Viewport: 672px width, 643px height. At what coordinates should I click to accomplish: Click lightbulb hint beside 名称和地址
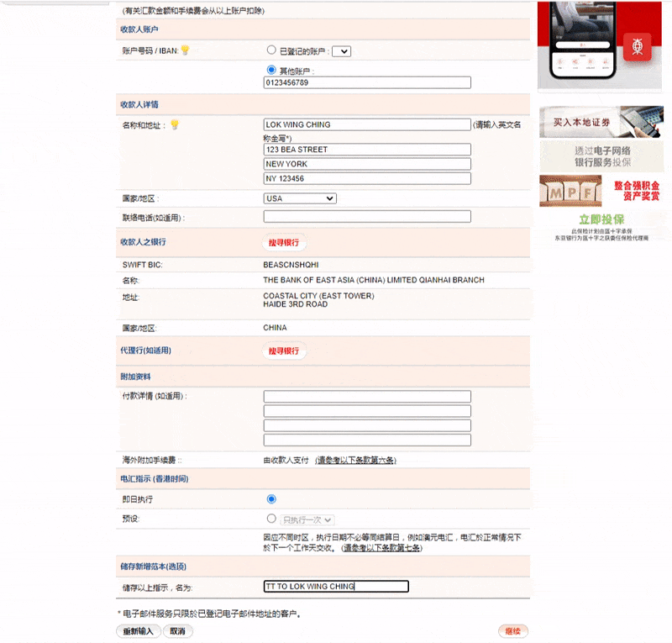pyautogui.click(x=175, y=125)
